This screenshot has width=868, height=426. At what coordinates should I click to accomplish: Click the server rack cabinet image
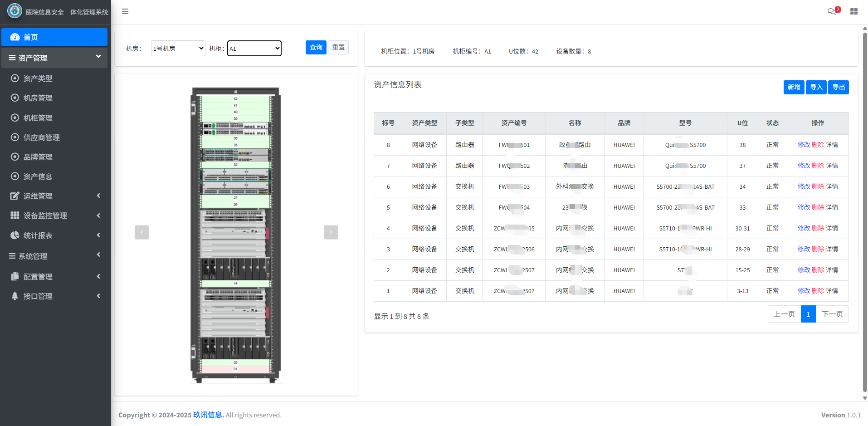point(236,235)
